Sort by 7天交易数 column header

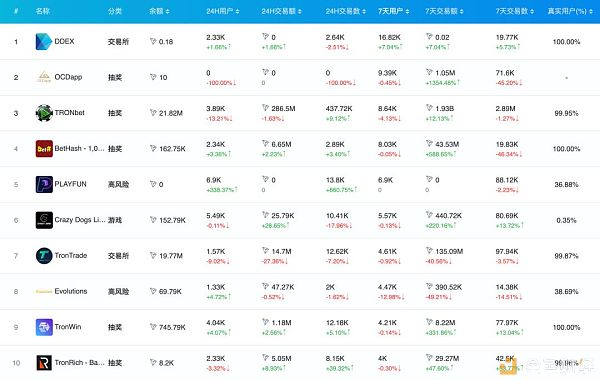click(515, 11)
